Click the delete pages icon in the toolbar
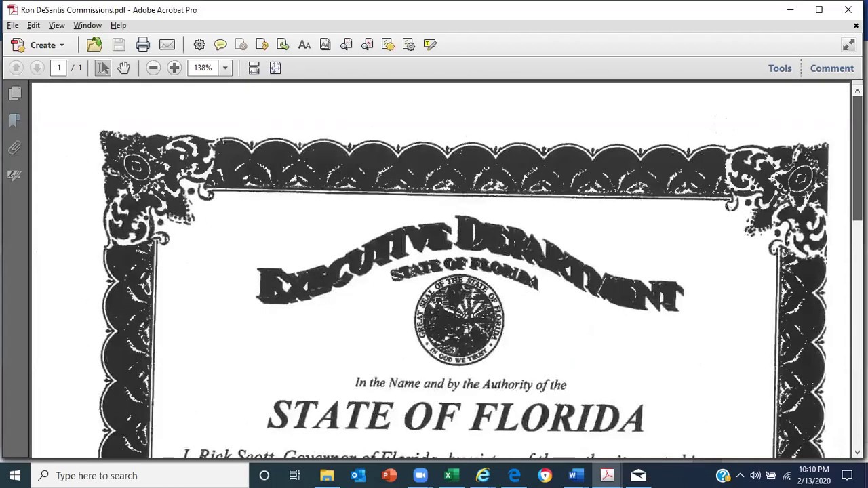The image size is (868, 488). (241, 45)
